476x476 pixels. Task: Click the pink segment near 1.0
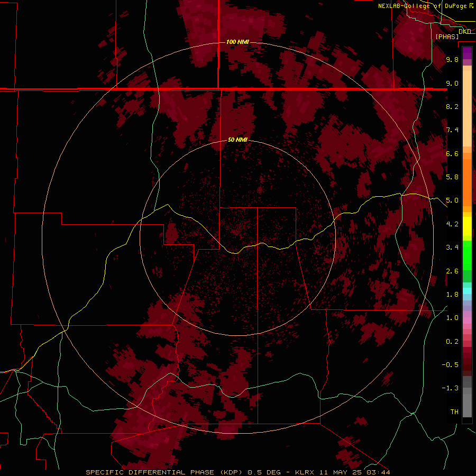coord(467,321)
